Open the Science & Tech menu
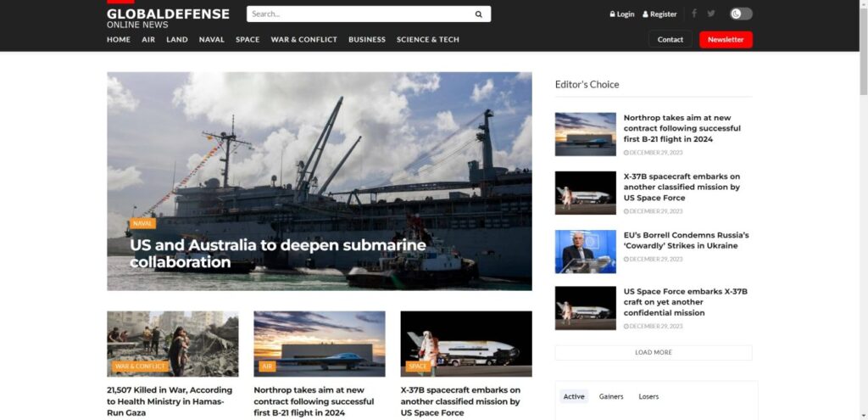This screenshot has width=868, height=420. click(x=428, y=40)
